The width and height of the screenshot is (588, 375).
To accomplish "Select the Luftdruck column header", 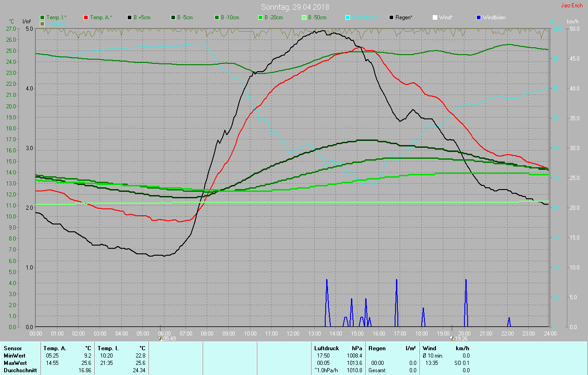I will [325, 348].
